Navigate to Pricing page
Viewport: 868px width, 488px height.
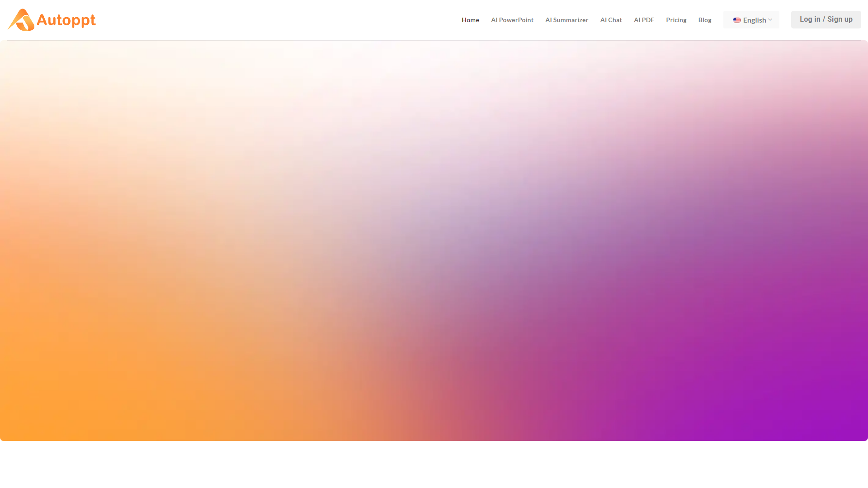point(675,20)
